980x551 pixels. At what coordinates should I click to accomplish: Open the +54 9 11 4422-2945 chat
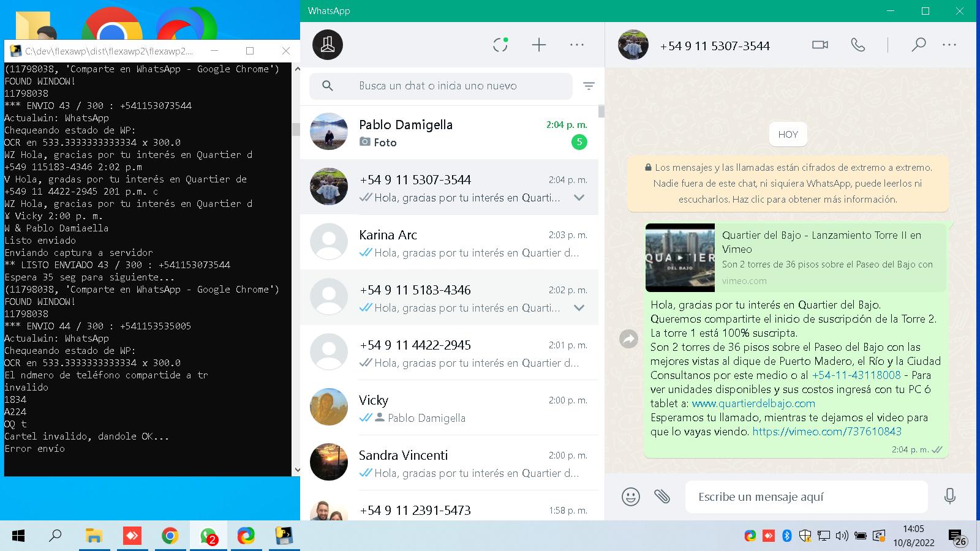[x=449, y=353]
